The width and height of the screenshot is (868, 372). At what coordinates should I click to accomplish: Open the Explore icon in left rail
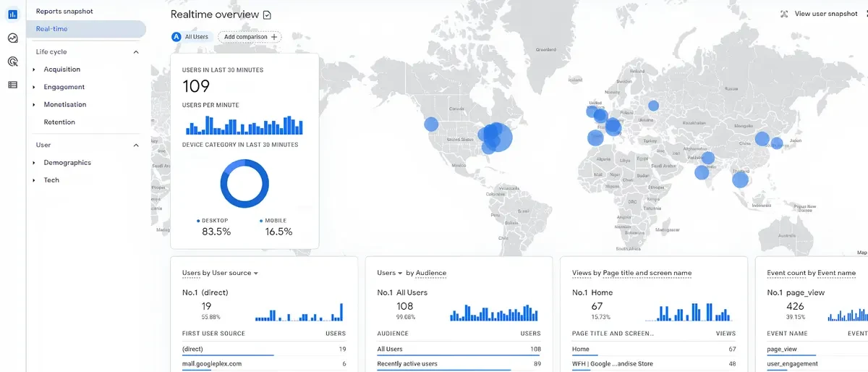pos(13,38)
